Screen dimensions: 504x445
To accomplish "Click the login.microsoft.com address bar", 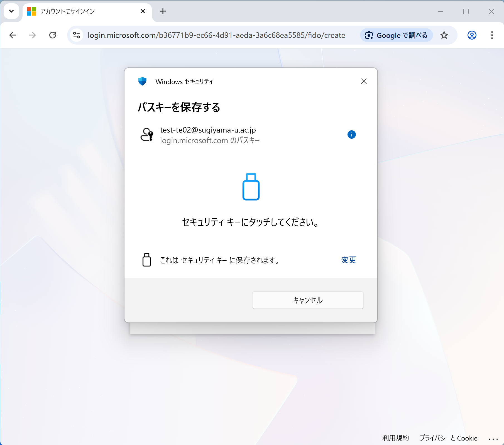I will pyautogui.click(x=216, y=35).
